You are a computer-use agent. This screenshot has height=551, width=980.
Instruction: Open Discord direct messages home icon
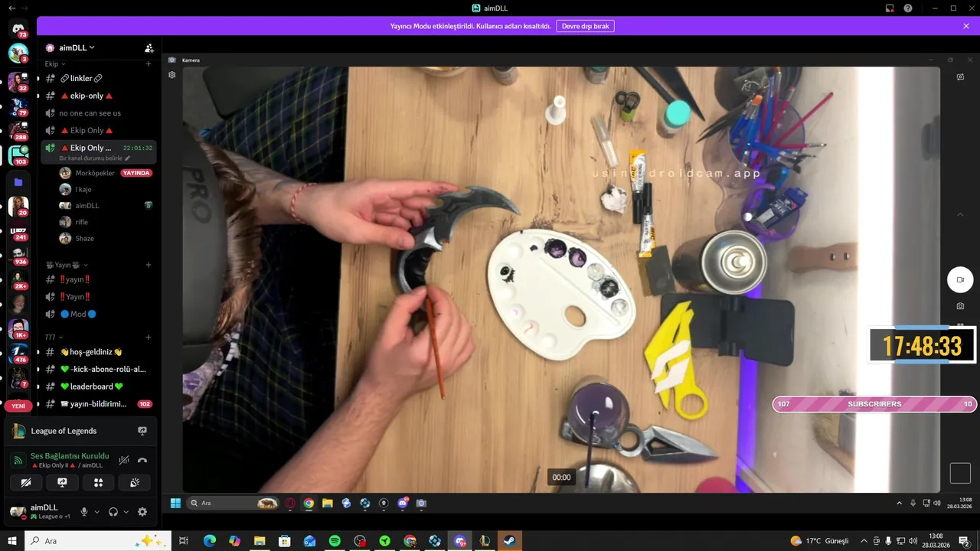point(18,28)
